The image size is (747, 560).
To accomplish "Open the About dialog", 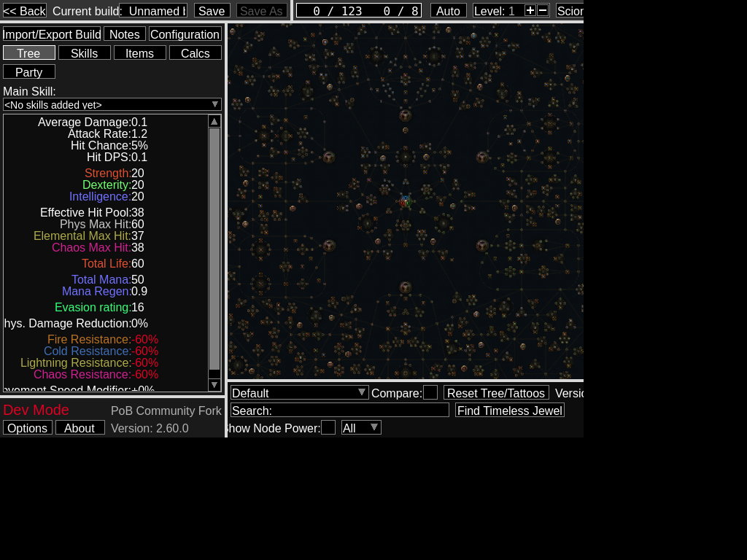I will [x=80, y=427].
